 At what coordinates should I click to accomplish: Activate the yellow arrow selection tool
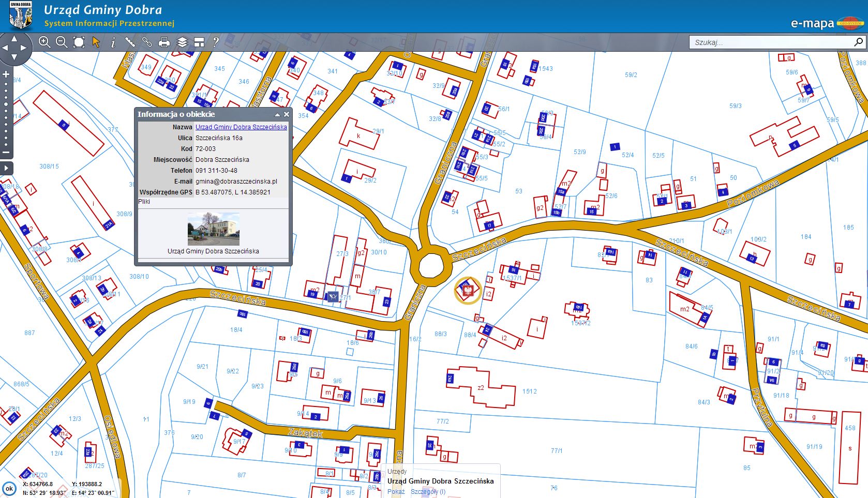click(96, 42)
